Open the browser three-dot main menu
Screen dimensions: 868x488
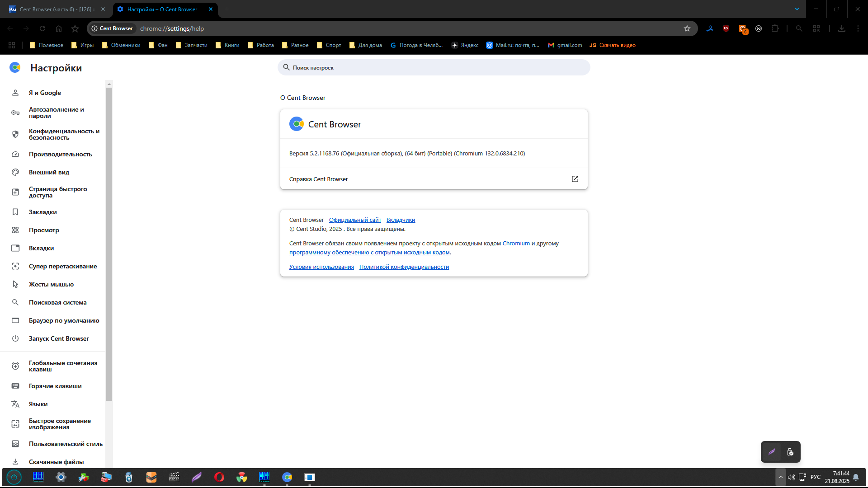(858, 28)
